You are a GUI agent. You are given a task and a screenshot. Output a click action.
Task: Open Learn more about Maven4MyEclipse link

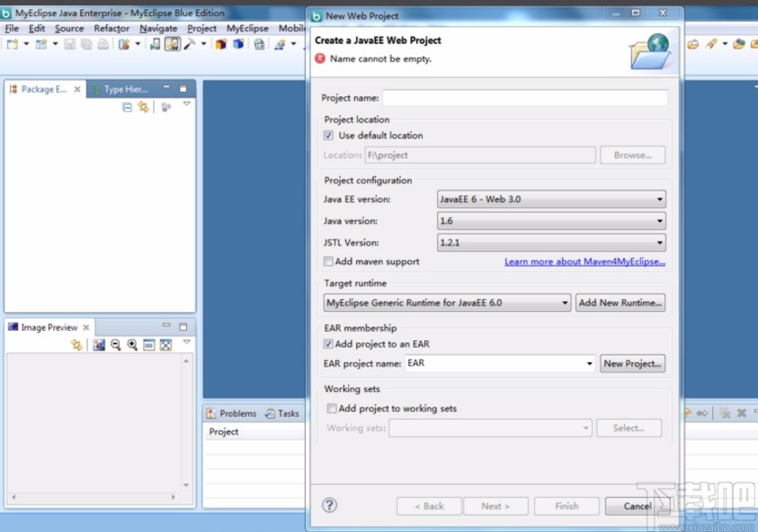point(584,262)
